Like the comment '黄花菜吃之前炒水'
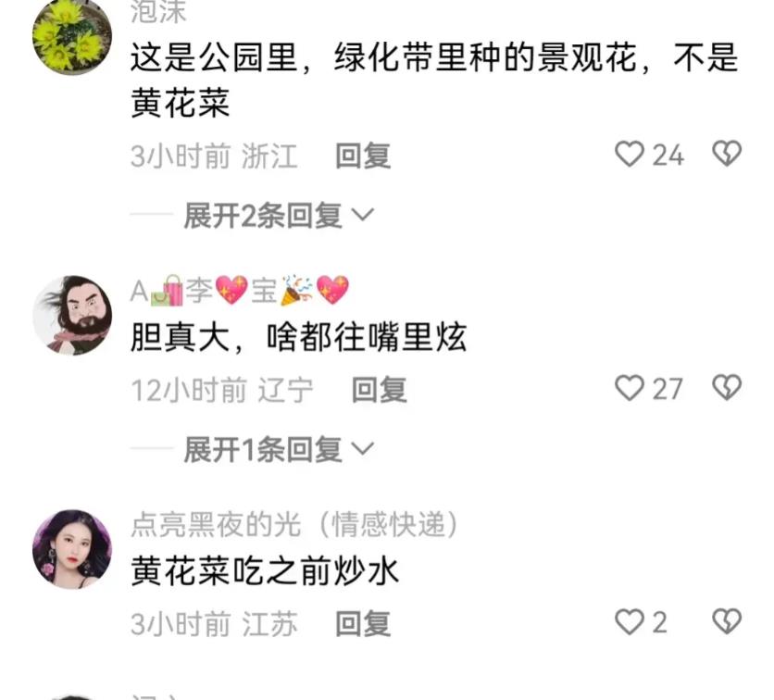 [630, 622]
